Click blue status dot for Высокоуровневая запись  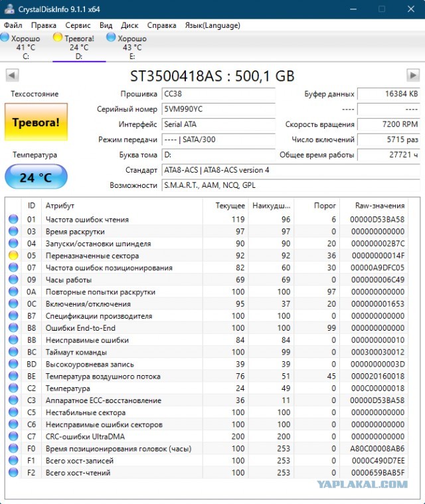pyautogui.click(x=13, y=364)
